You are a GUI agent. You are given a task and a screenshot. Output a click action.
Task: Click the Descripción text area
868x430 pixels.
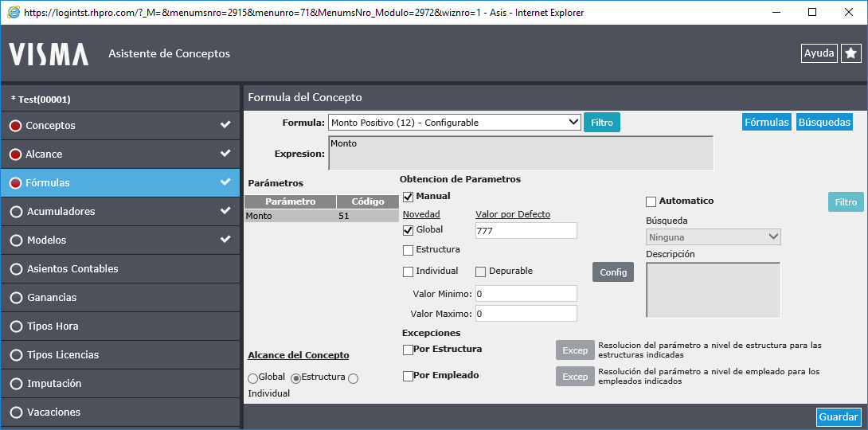[713, 290]
